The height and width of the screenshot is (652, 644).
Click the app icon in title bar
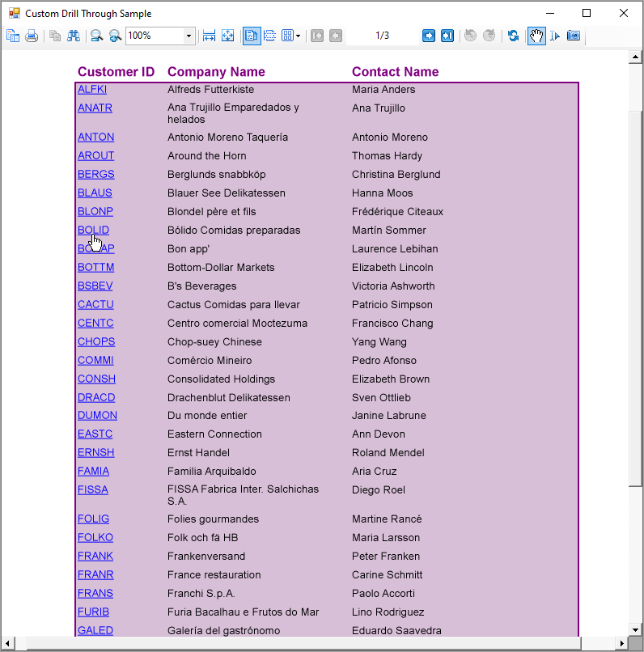pyautogui.click(x=14, y=13)
